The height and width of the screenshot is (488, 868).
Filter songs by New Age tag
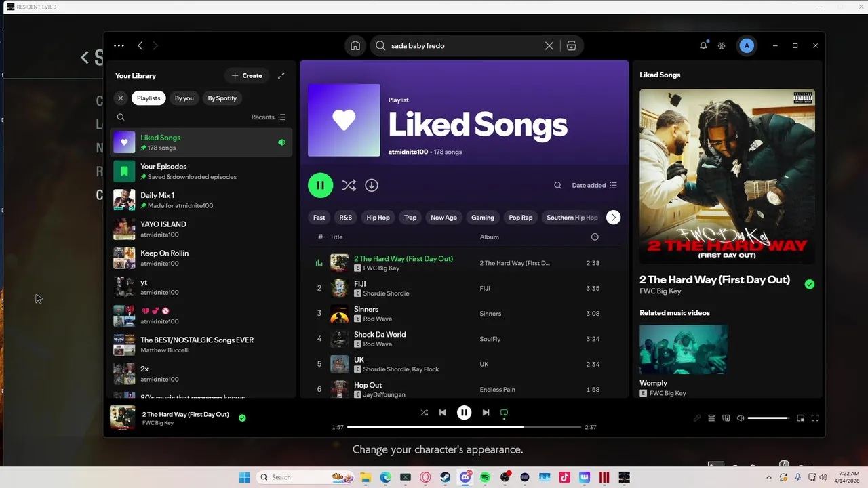click(x=443, y=218)
